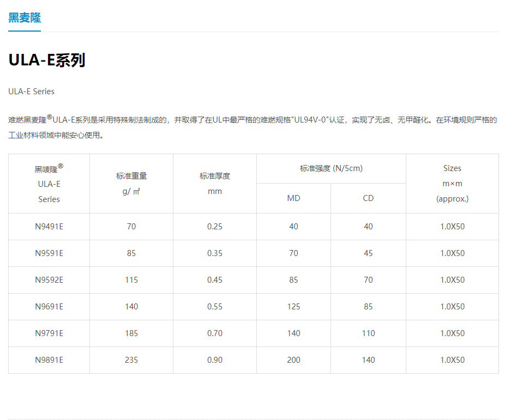Viewport: 505px width, 420px height.
Task: Click thickness 0.90 in N9891E row
Action: (x=215, y=360)
